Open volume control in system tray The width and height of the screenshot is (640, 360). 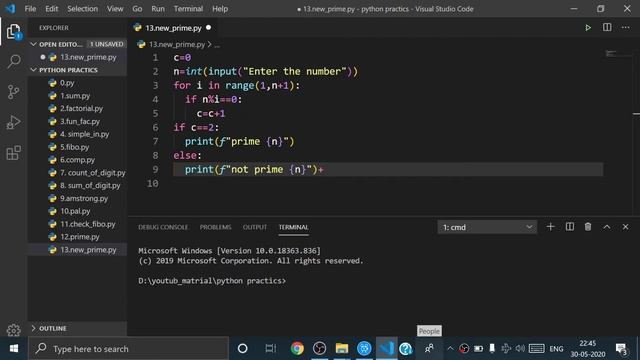click(x=520, y=349)
